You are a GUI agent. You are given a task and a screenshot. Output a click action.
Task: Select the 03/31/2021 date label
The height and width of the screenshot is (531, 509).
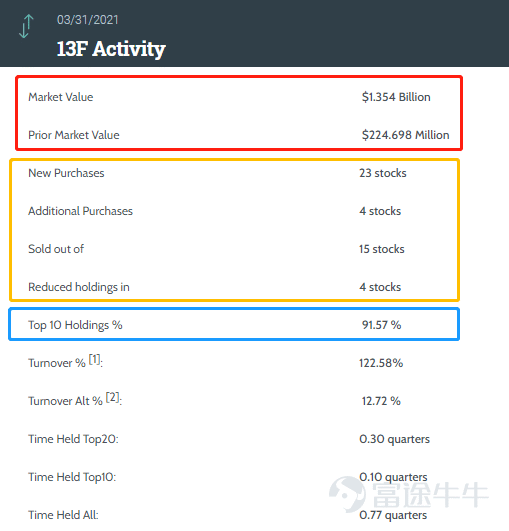point(88,20)
